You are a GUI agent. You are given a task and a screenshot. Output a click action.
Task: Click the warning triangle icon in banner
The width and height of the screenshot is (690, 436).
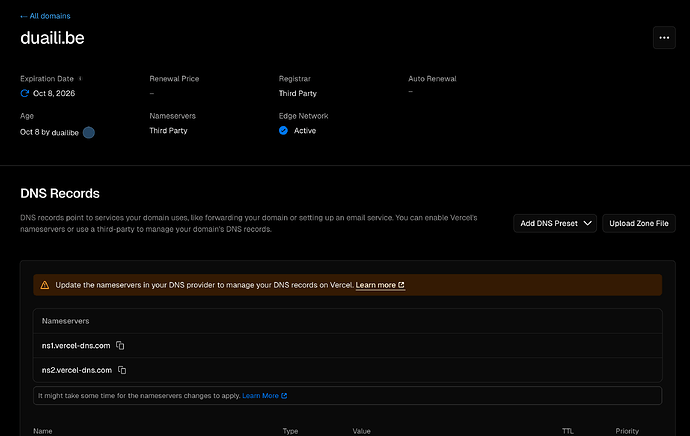45,285
